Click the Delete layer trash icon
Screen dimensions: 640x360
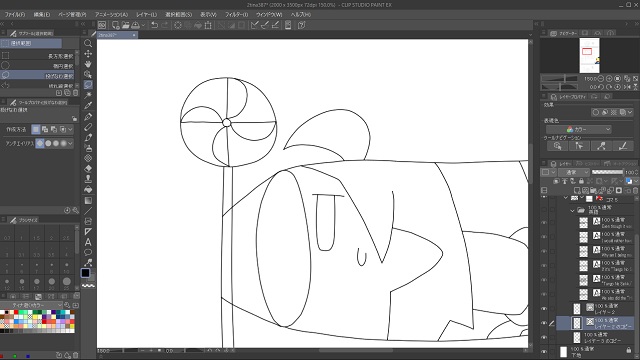pyautogui.click(x=635, y=191)
